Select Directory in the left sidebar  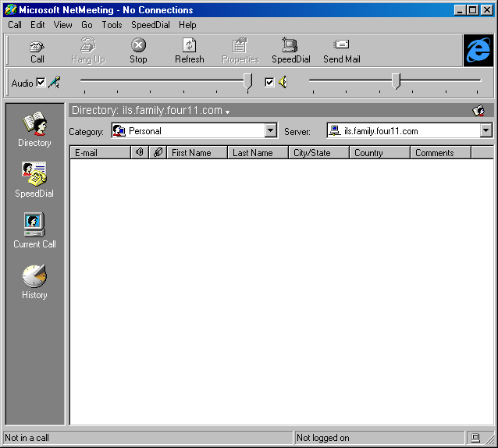click(x=34, y=130)
